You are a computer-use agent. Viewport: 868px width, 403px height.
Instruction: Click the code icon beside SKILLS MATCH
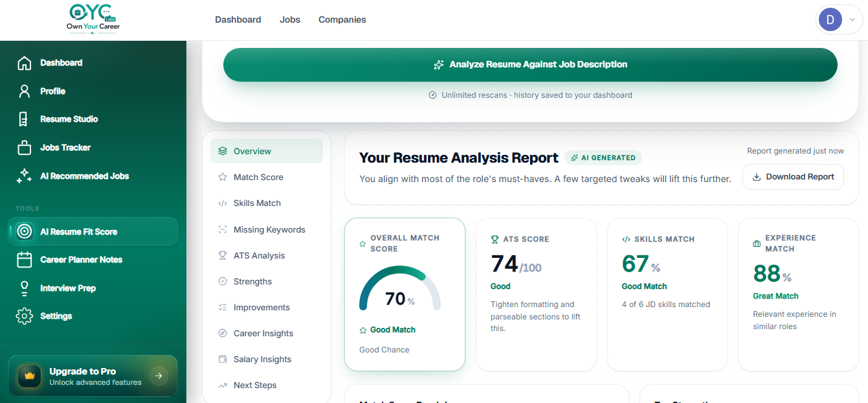[x=626, y=239]
